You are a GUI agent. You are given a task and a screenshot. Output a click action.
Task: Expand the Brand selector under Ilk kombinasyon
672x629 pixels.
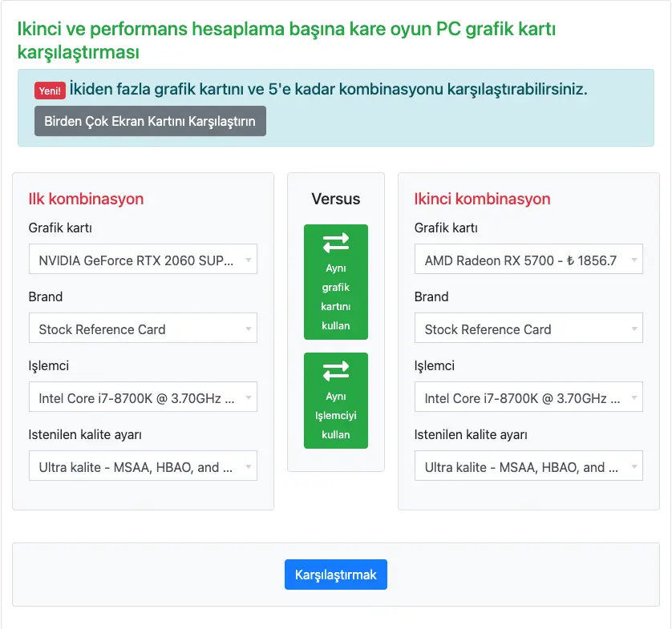(x=143, y=328)
